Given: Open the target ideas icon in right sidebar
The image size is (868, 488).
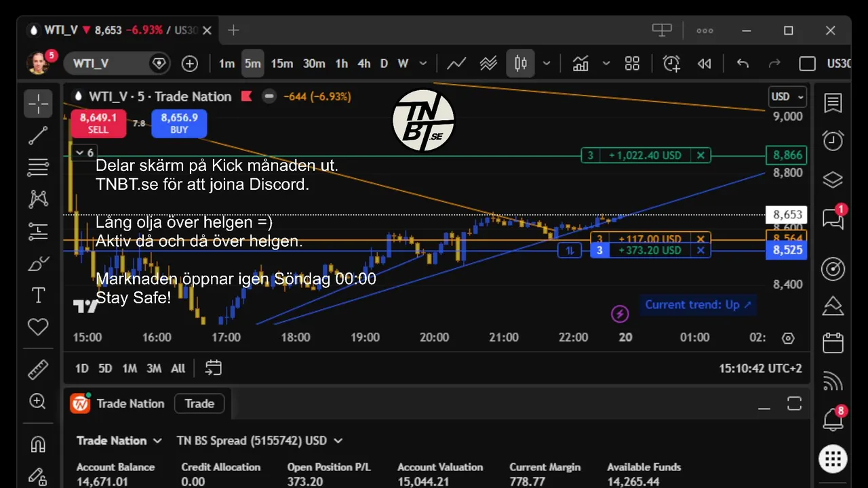Looking at the screenshot, I should [833, 268].
